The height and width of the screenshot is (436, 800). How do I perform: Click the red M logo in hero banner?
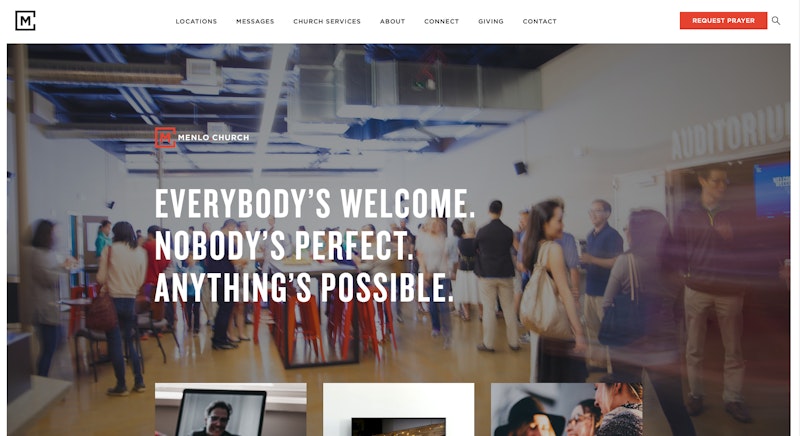165,138
